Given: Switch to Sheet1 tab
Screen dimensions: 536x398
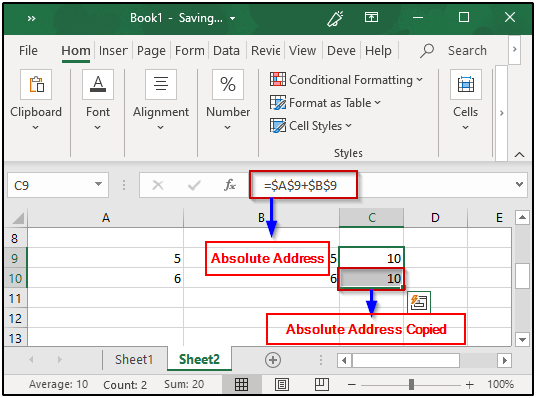Looking at the screenshot, I should click(x=134, y=360).
